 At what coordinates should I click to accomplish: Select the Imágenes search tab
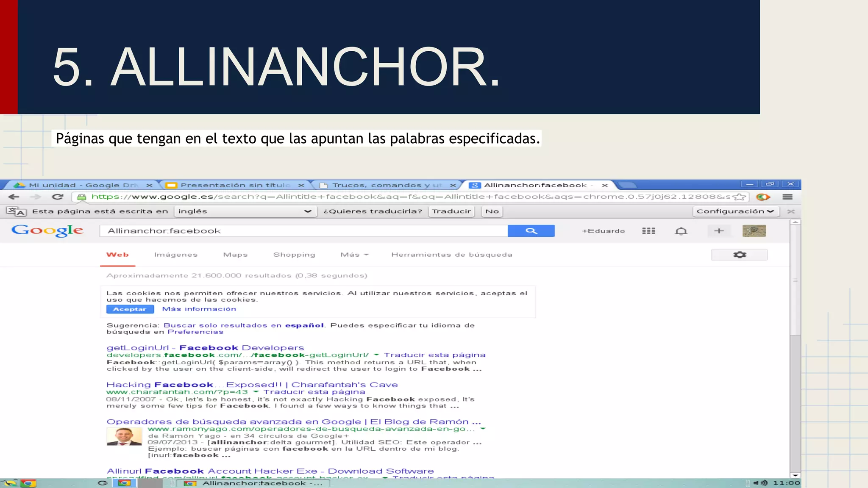pos(176,255)
